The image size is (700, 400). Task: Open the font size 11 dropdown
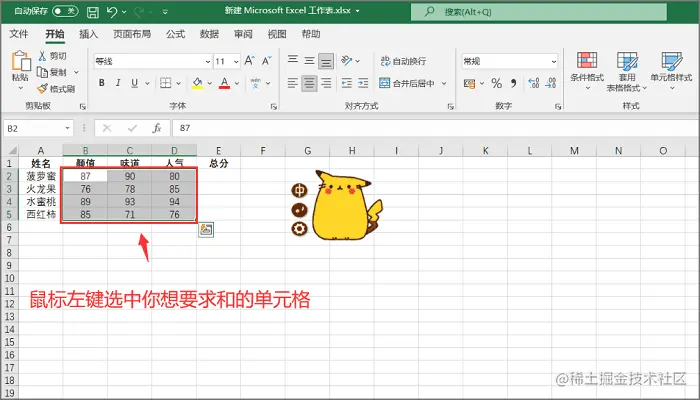(236, 61)
